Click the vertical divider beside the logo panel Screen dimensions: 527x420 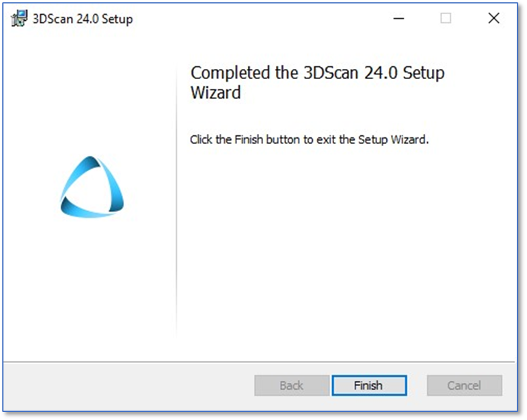176,200
